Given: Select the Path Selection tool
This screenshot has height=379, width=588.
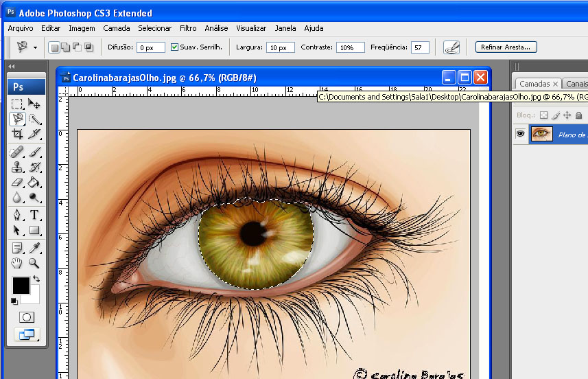Looking at the screenshot, I should (17, 230).
